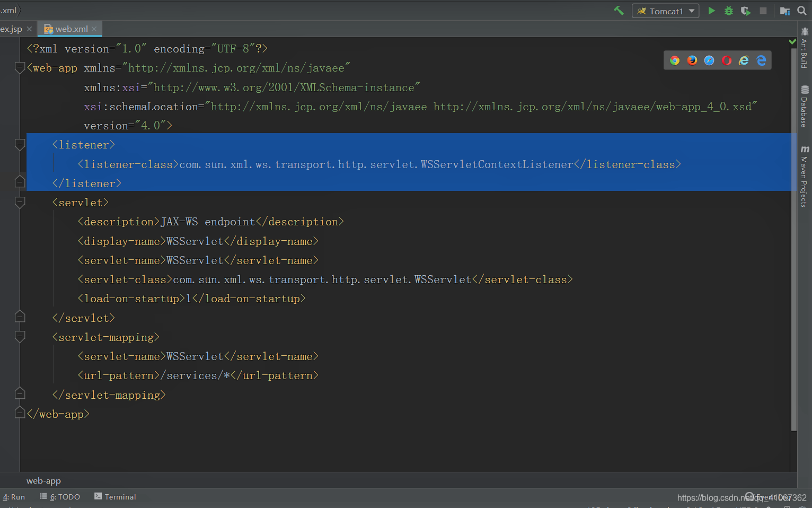
Task: Start debugging with the bug icon
Action: tap(729, 11)
